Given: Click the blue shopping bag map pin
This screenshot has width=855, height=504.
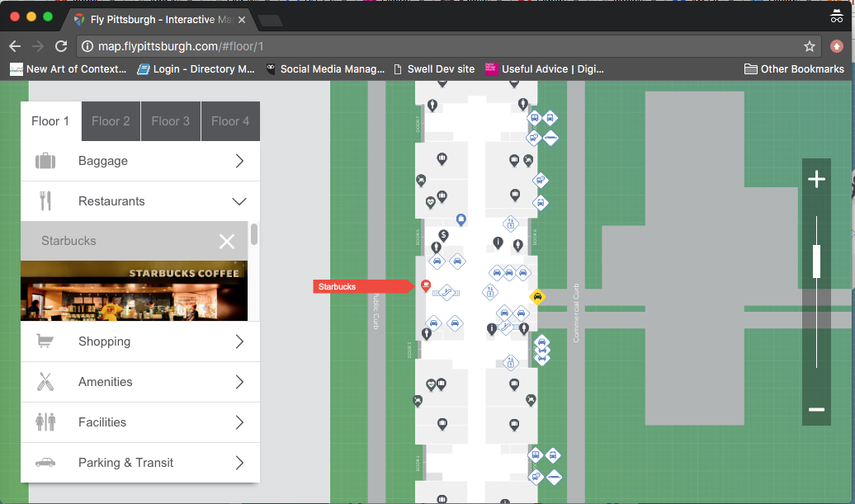Looking at the screenshot, I should coord(461,219).
